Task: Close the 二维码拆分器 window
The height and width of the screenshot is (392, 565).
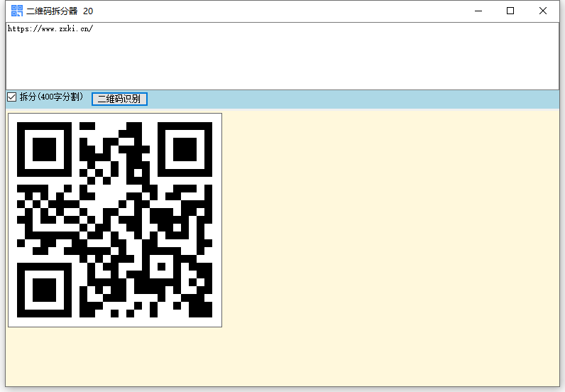Action: [543, 11]
